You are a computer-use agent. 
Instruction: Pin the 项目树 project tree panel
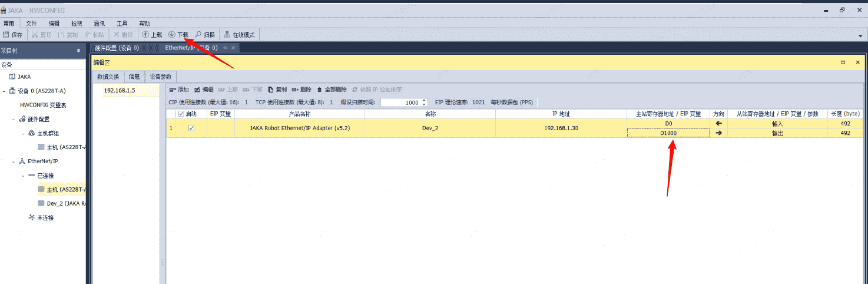(78, 51)
